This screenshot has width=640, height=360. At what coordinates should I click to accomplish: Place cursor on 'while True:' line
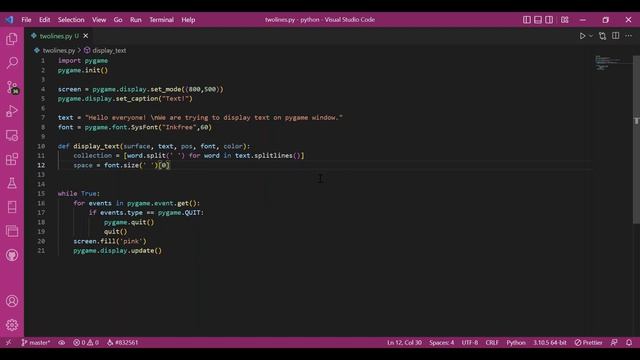79,193
